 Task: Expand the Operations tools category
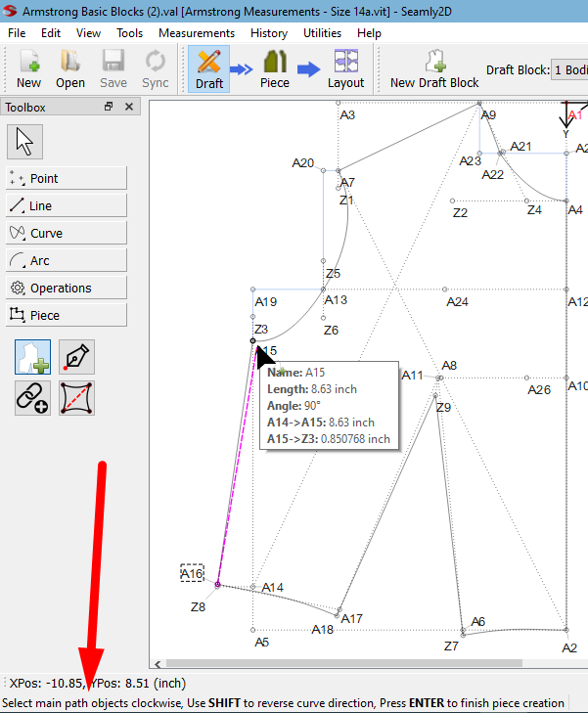point(67,288)
